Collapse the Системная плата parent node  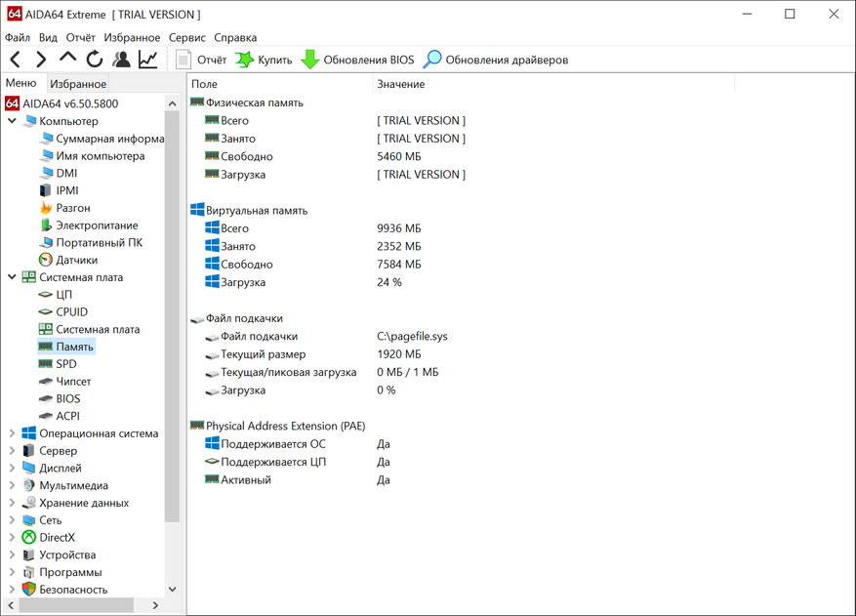(x=12, y=277)
